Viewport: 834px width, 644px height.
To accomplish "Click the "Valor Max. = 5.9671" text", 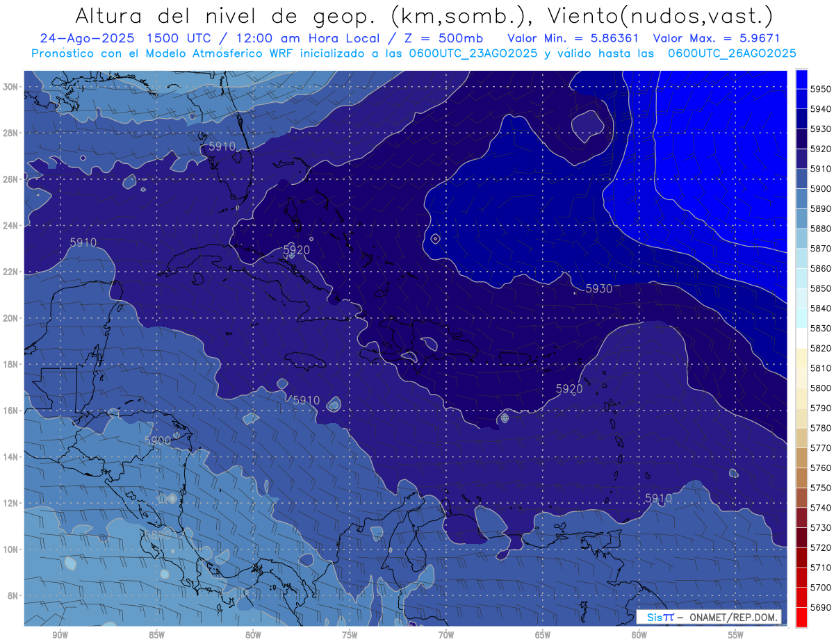I will 717,39.
